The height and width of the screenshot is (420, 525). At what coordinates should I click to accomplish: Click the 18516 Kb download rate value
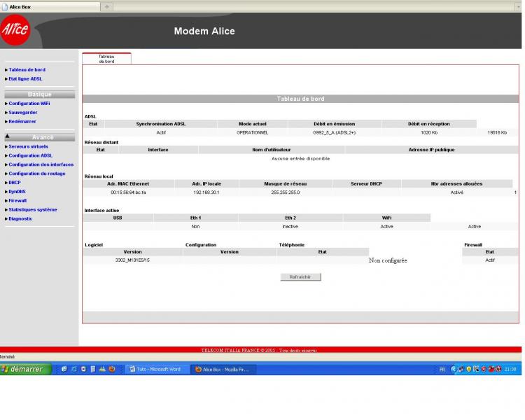(497, 132)
